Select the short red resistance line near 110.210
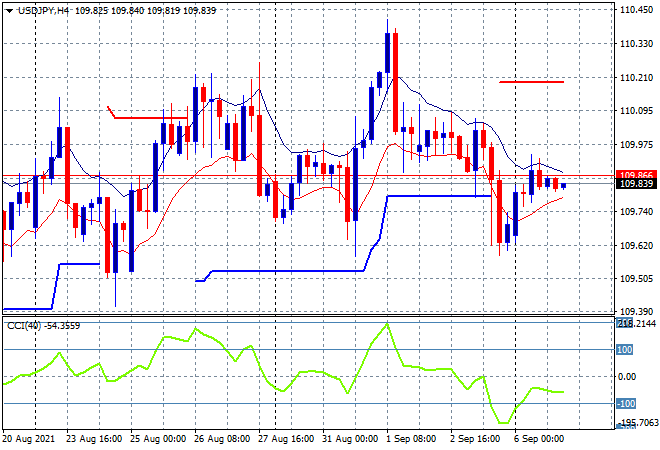The height and width of the screenshot is (450, 660). coord(531,82)
